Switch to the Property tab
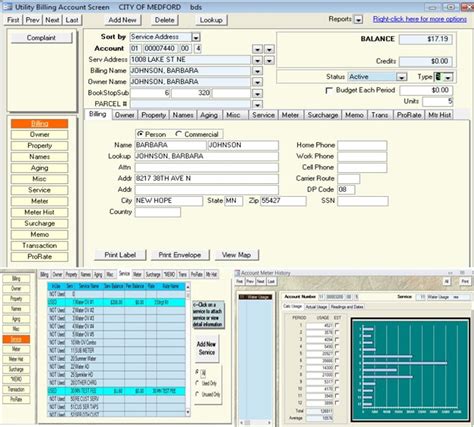474x427 pixels. pyautogui.click(x=153, y=115)
